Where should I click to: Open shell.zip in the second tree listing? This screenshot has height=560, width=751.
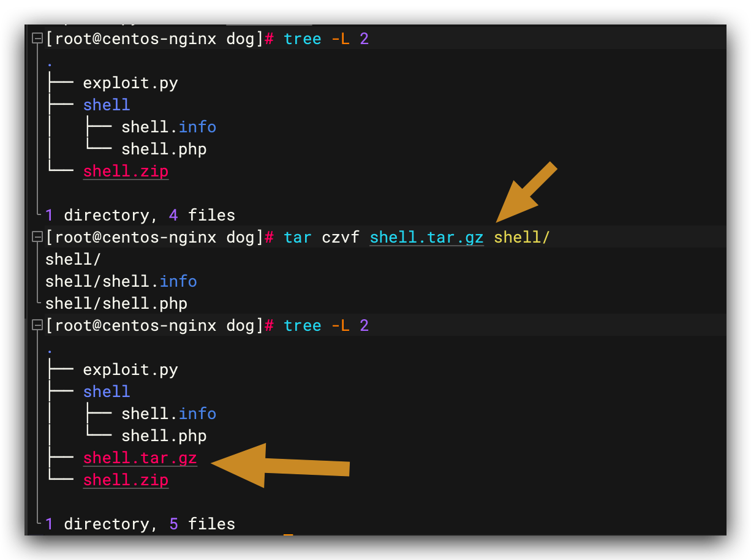126,480
